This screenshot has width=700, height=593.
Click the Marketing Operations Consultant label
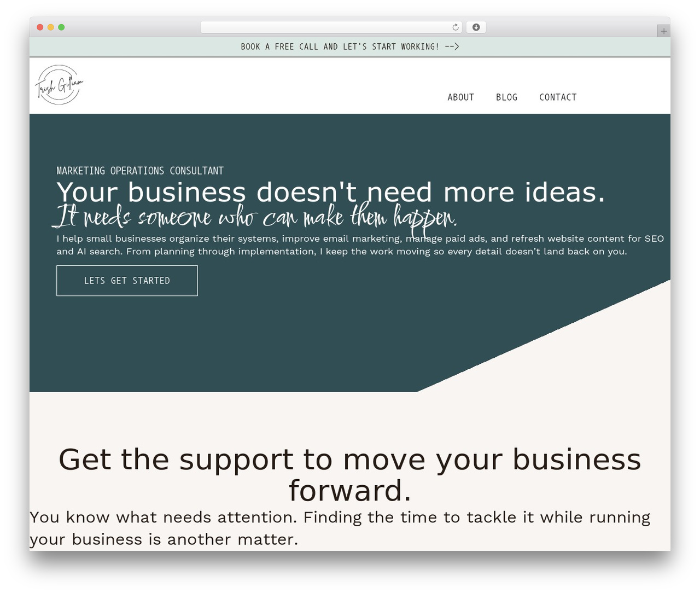point(140,171)
